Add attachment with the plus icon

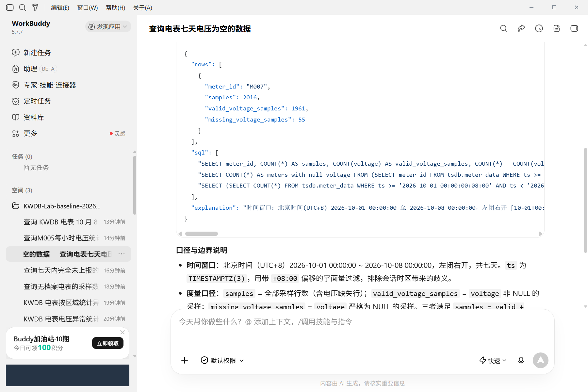(185, 360)
